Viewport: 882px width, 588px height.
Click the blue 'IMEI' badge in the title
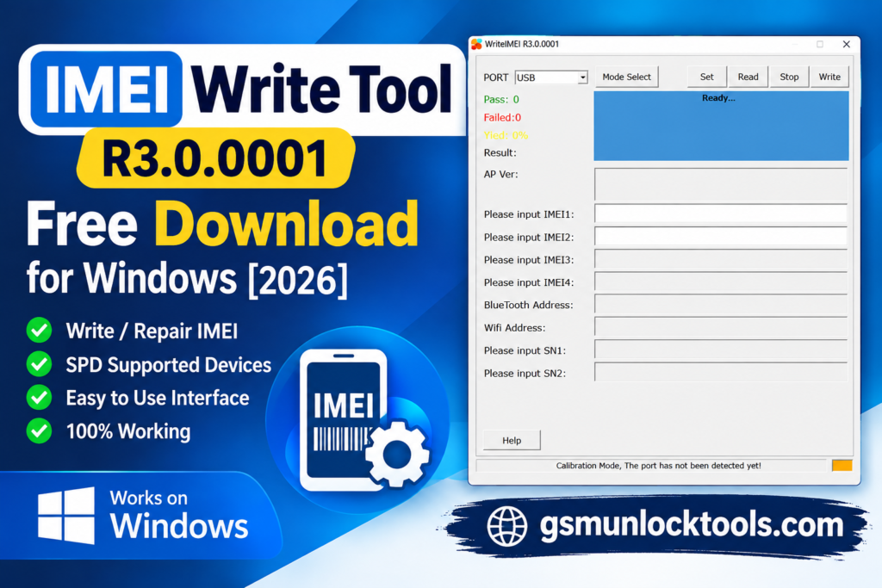[x=107, y=90]
